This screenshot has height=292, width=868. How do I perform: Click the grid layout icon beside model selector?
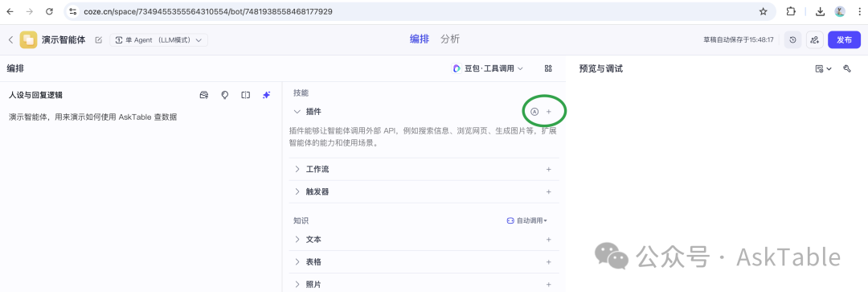point(548,68)
